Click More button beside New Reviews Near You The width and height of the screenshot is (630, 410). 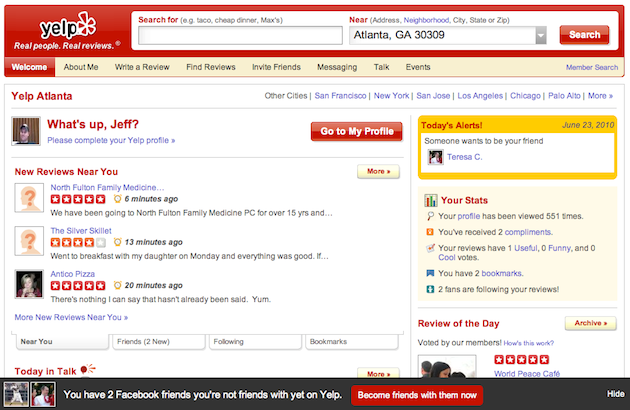pos(378,171)
